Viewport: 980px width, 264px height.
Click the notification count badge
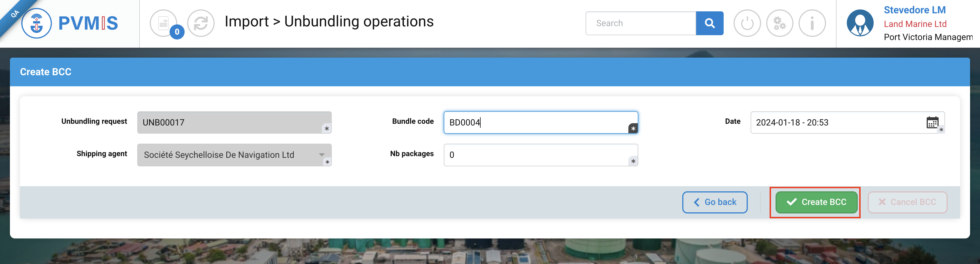(x=177, y=32)
